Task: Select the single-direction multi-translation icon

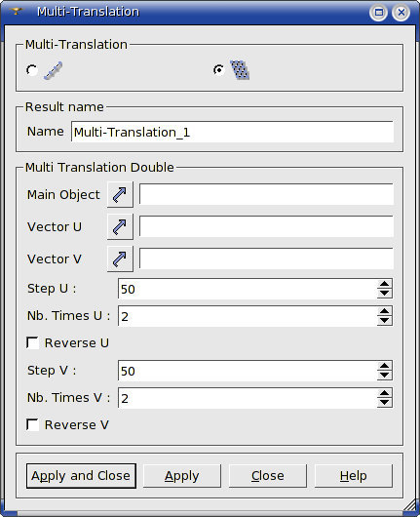Action: [53, 70]
